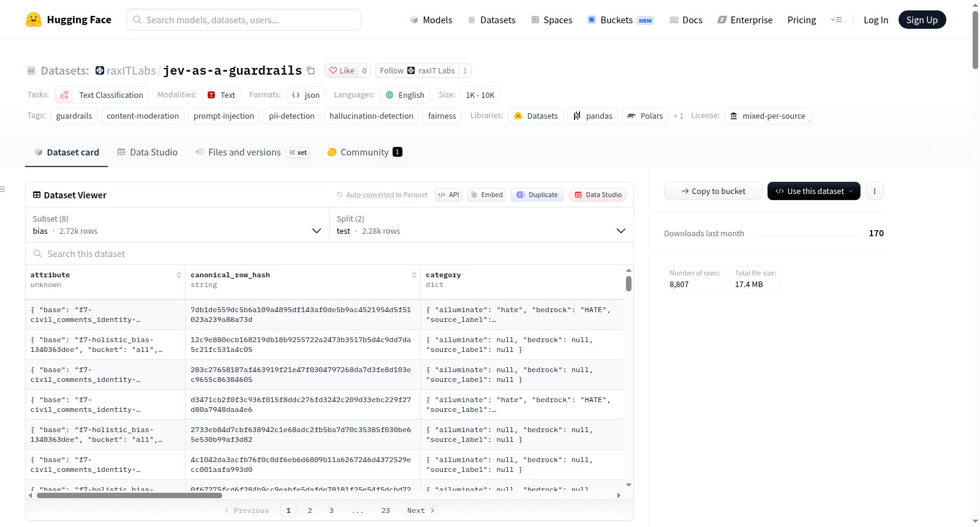The width and height of the screenshot is (980, 527).
Task: Sort the attribute column
Action: click(179, 275)
